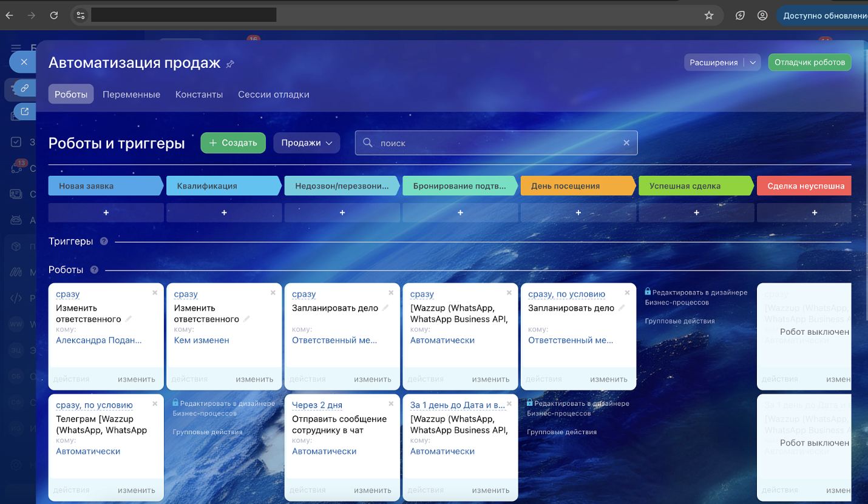
Task: Click the help icon next to Триггеры
Action: (x=104, y=241)
